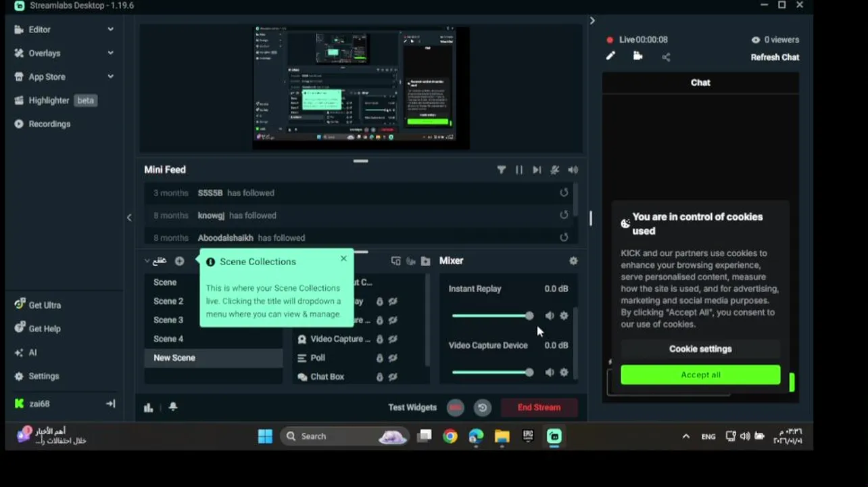Click the Test Widgets button
The height and width of the screenshot is (487, 868).
pyautogui.click(x=412, y=407)
